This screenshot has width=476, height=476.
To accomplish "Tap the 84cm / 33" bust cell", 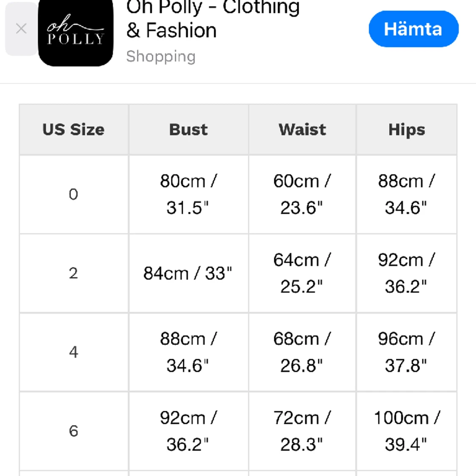I will (189, 273).
